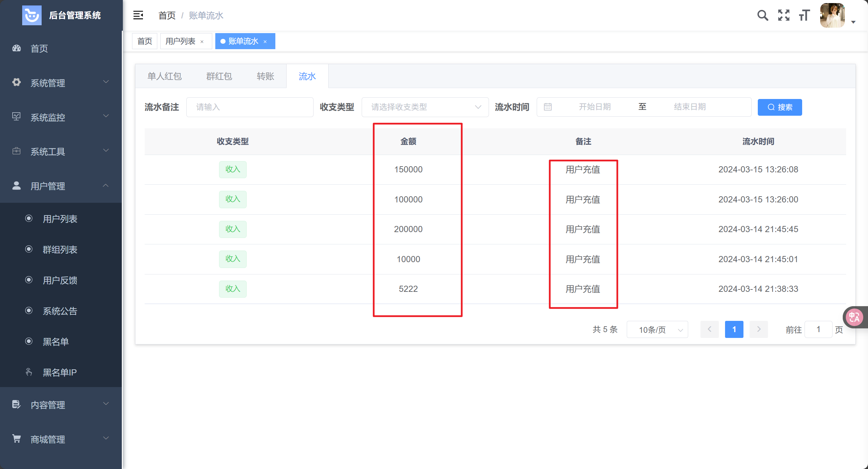The image size is (868, 469).
Task: Click the user avatar in header
Action: point(832,15)
